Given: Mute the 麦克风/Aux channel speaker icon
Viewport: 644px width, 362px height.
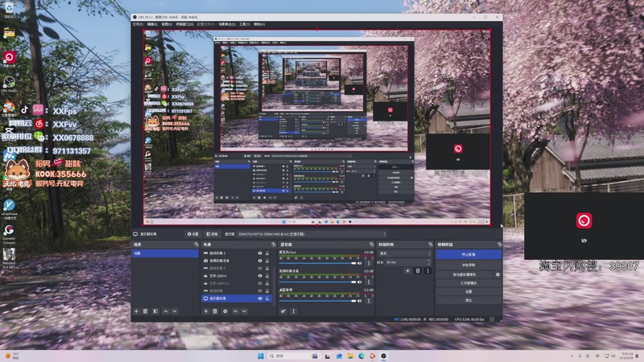Looking at the screenshot, I should coord(360,263).
